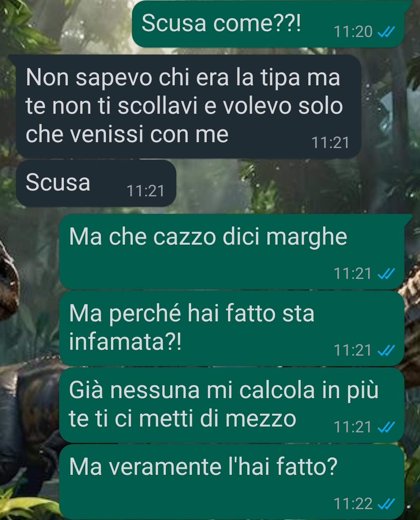Click the 11:22 timestamp on last message
The width and height of the screenshot is (420, 520).
353,504
